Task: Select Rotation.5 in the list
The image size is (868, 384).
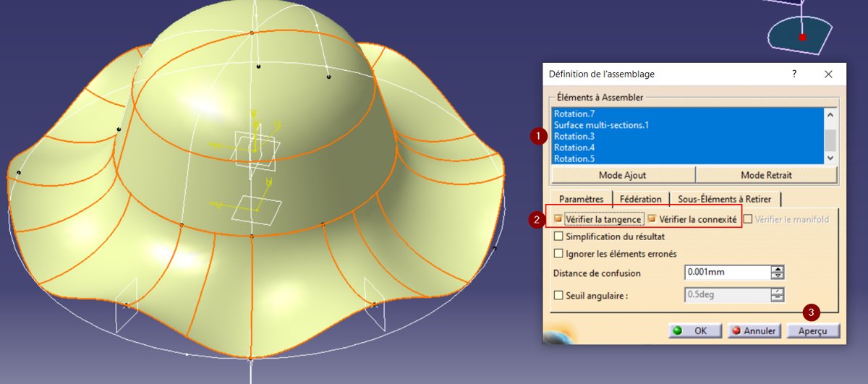Action: point(687,158)
